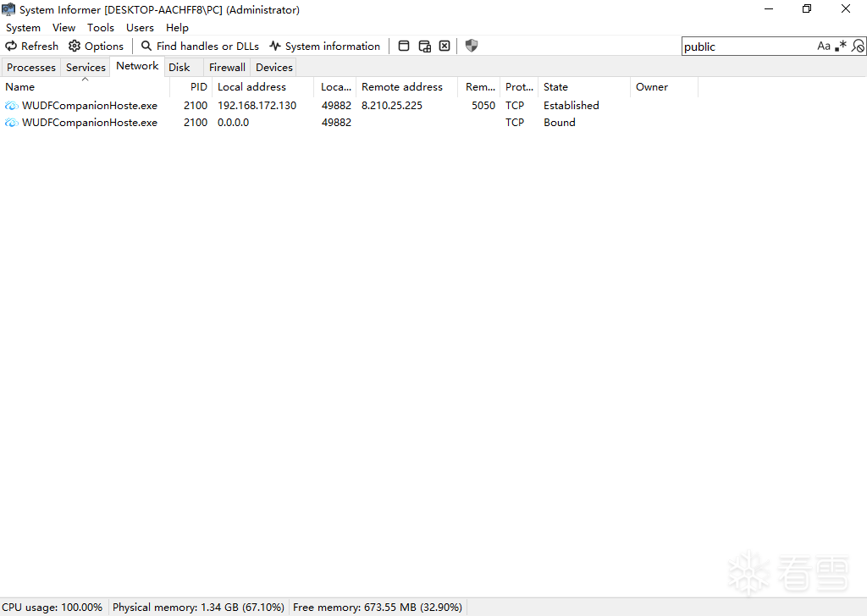
Task: Click the Refresh toolbar button
Action: [x=32, y=47]
